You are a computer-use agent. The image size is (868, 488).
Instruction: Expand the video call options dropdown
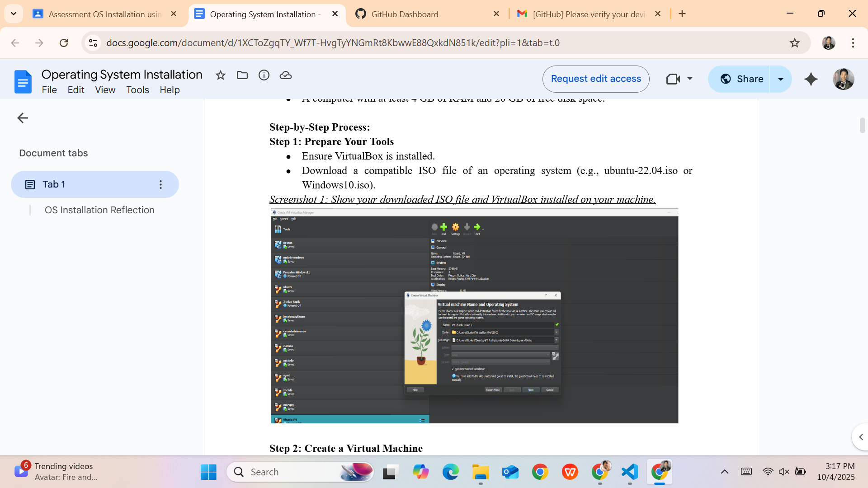pyautogui.click(x=690, y=79)
